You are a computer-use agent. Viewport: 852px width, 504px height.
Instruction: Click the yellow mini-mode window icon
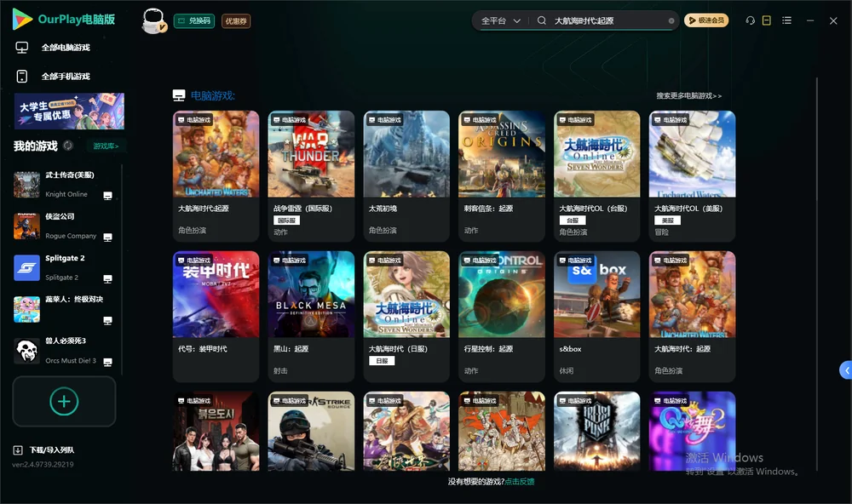767,20
